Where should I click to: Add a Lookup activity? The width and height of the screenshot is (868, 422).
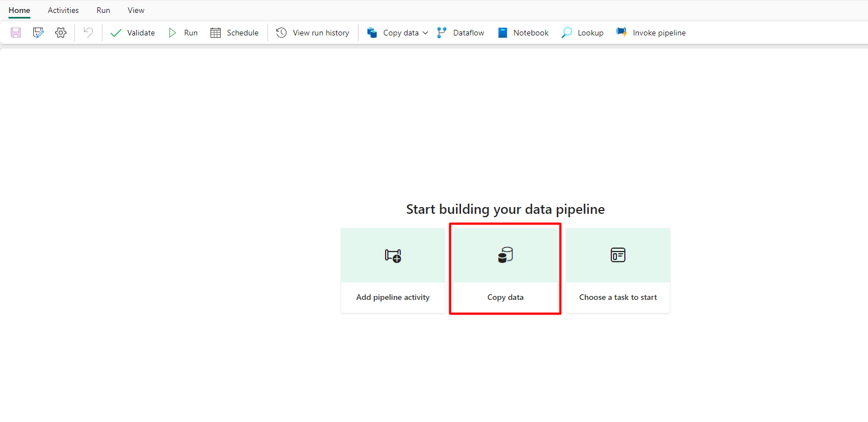click(583, 33)
